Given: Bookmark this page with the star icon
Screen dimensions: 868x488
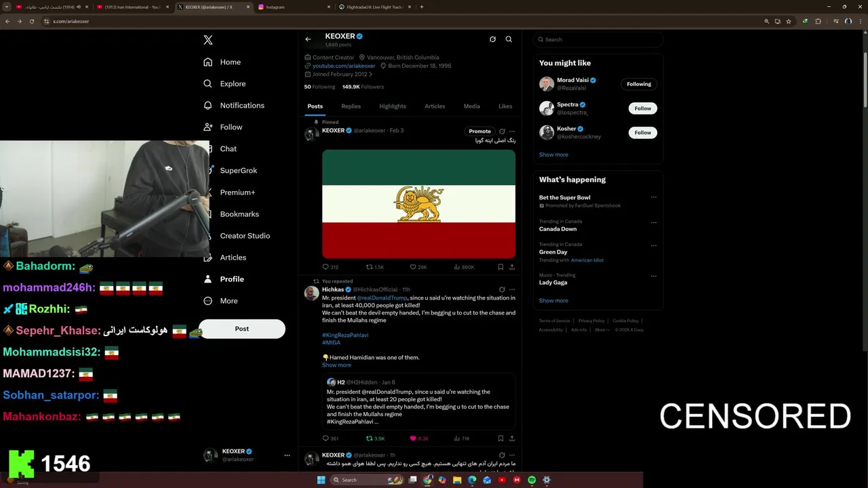Looking at the screenshot, I should [x=789, y=21].
